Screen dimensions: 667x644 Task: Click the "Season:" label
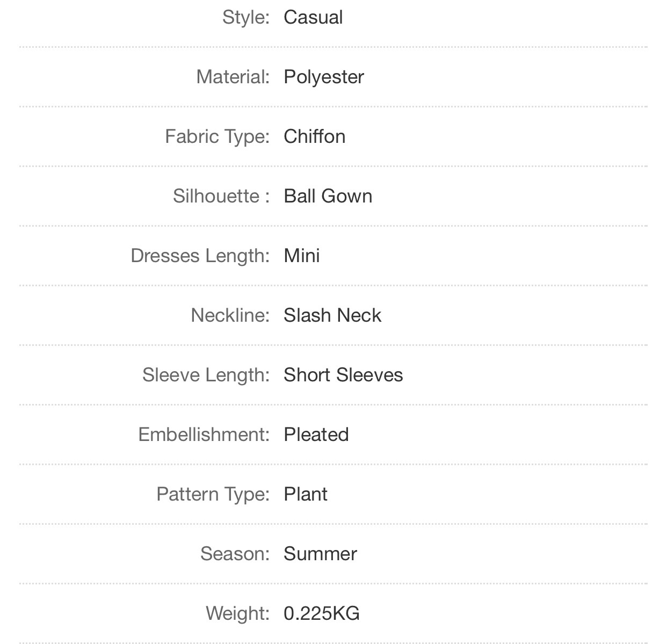[x=235, y=554]
